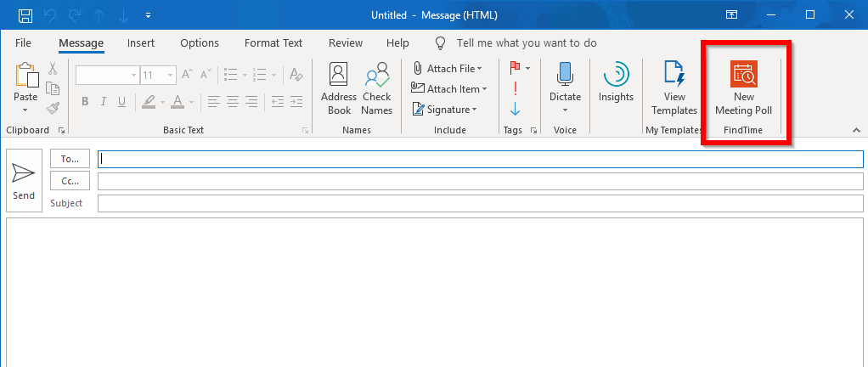This screenshot has width=868, height=367.
Task: Click the Tell me what you want to do box
Action: pyautogui.click(x=527, y=43)
